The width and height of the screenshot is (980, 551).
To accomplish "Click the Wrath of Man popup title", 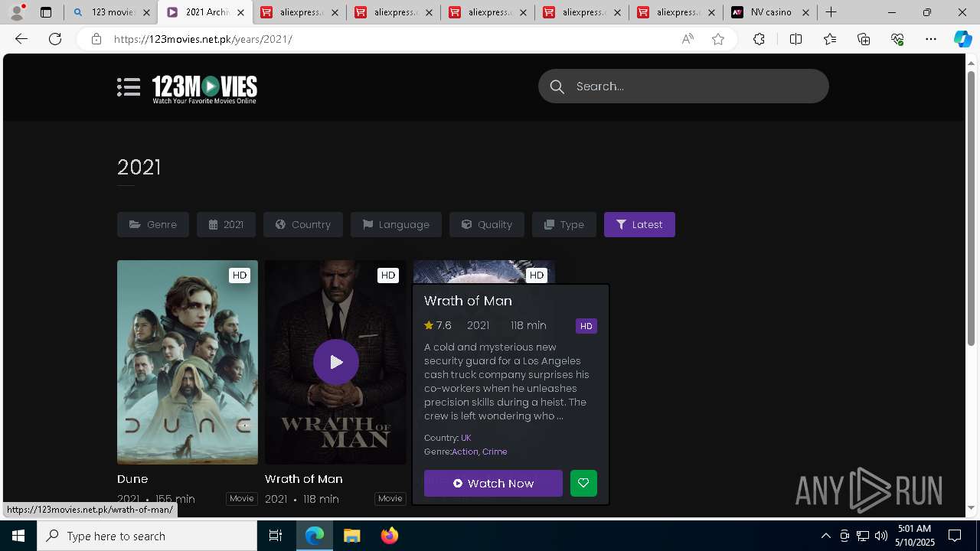I will point(468,301).
